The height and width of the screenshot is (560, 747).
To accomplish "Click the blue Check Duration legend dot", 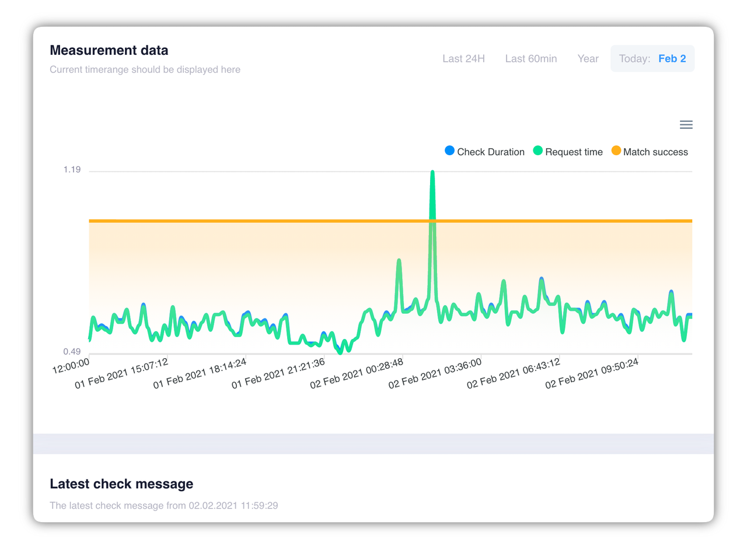I will (x=449, y=150).
